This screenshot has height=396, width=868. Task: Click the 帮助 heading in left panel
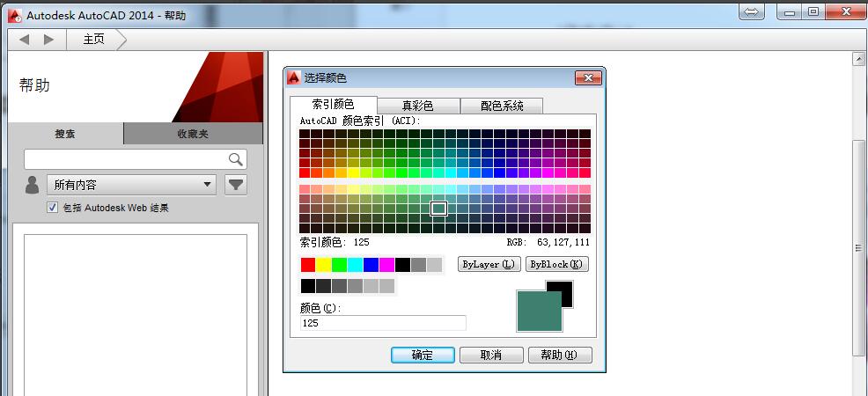point(34,85)
